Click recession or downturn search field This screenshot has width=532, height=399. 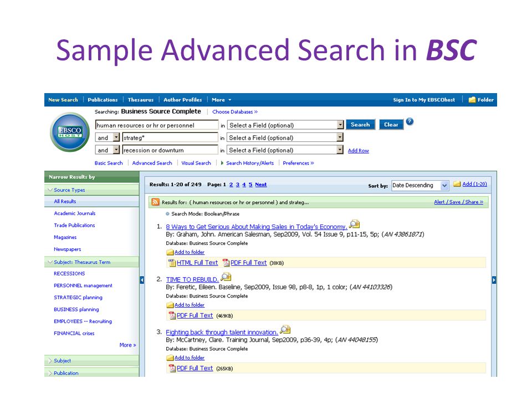pos(170,150)
